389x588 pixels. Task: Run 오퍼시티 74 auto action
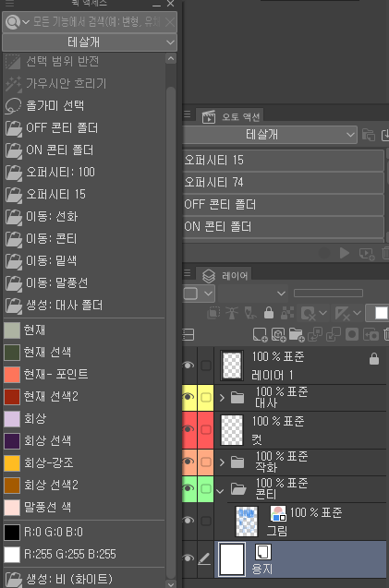[x=284, y=183]
